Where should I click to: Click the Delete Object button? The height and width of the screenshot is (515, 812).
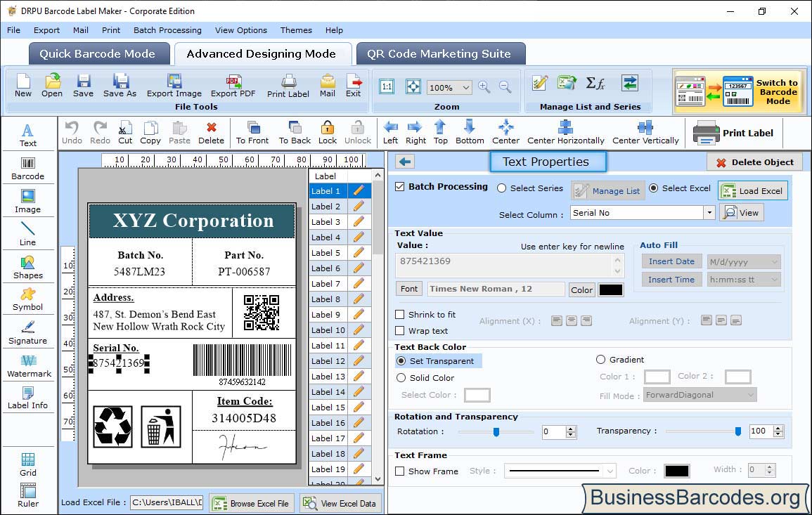tap(754, 162)
